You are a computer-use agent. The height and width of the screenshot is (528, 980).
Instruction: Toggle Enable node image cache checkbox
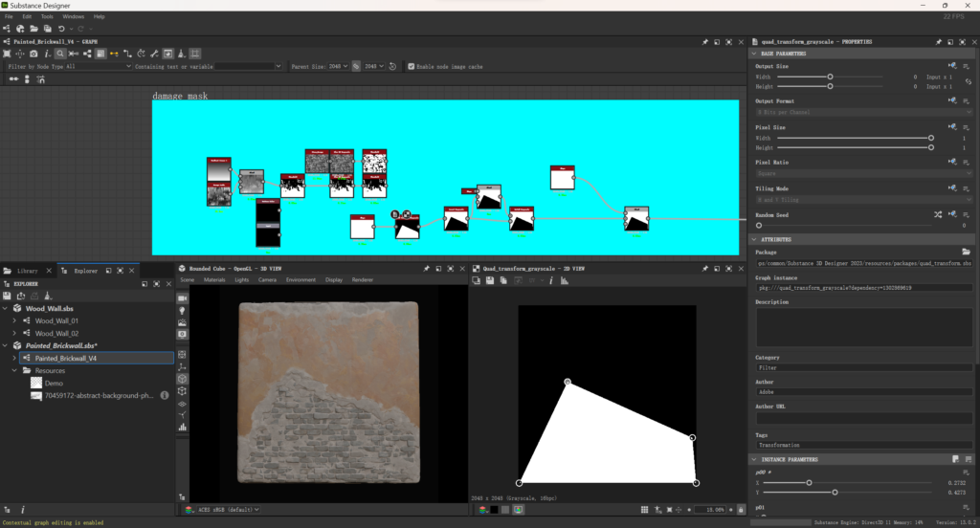[411, 67]
